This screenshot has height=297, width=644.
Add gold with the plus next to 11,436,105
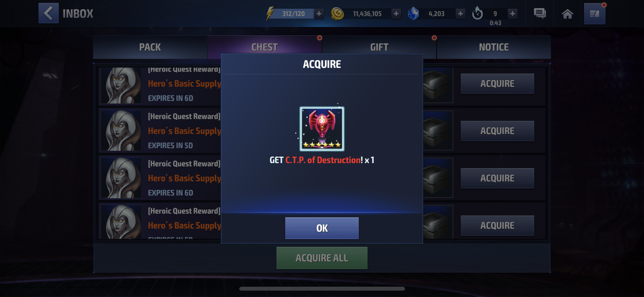click(396, 13)
